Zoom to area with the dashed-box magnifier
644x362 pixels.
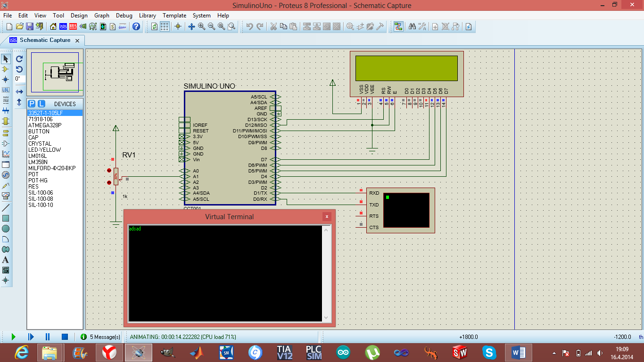click(x=231, y=26)
